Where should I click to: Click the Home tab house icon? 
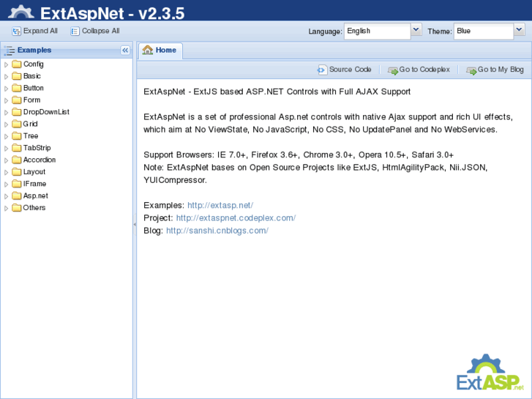pos(148,50)
